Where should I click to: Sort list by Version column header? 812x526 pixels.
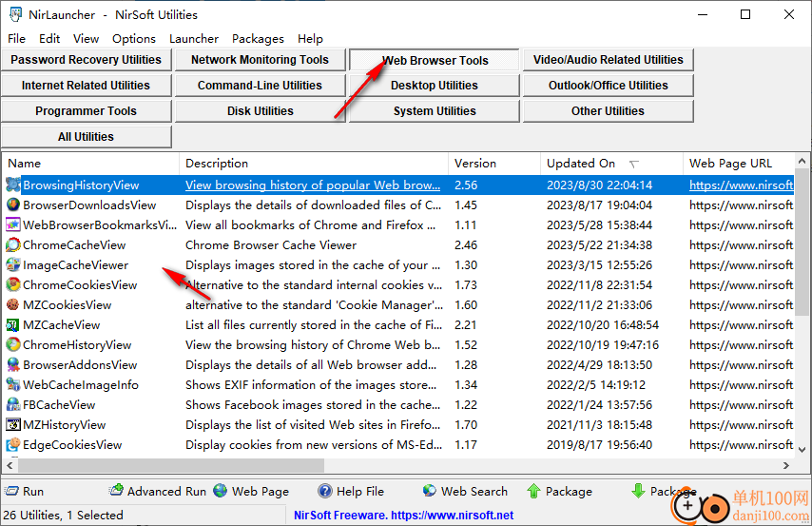pyautogui.click(x=494, y=164)
